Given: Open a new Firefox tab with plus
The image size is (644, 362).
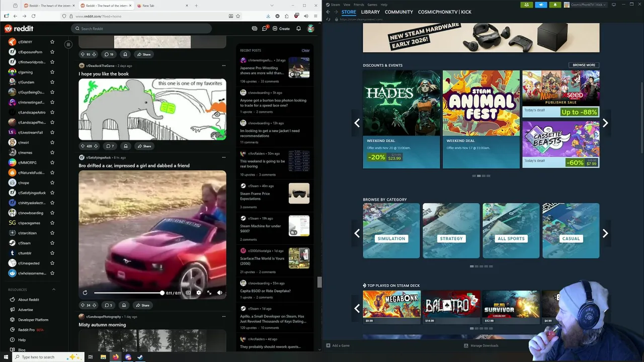Looking at the screenshot, I should tap(196, 6).
